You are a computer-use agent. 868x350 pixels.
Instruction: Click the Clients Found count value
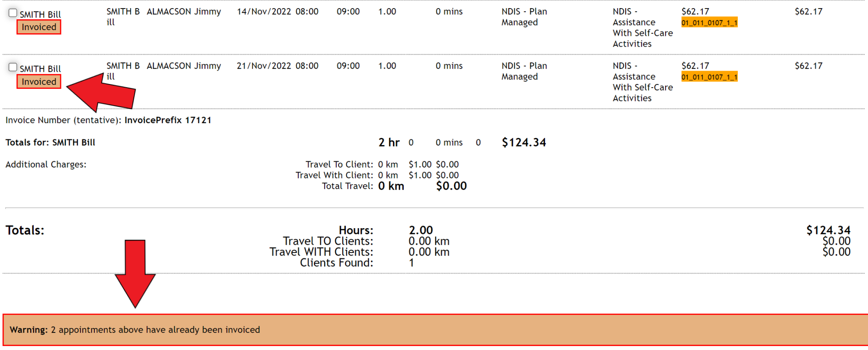click(410, 262)
